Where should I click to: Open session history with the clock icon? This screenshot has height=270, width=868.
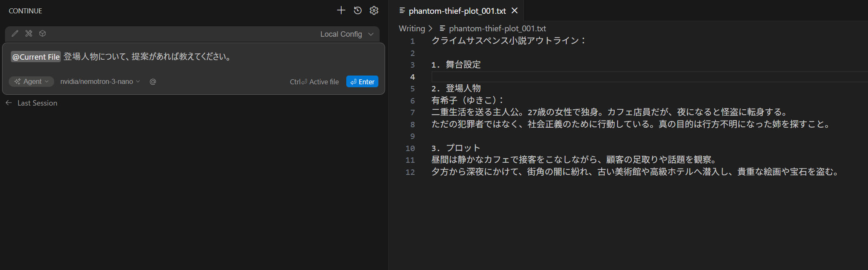coord(358,10)
